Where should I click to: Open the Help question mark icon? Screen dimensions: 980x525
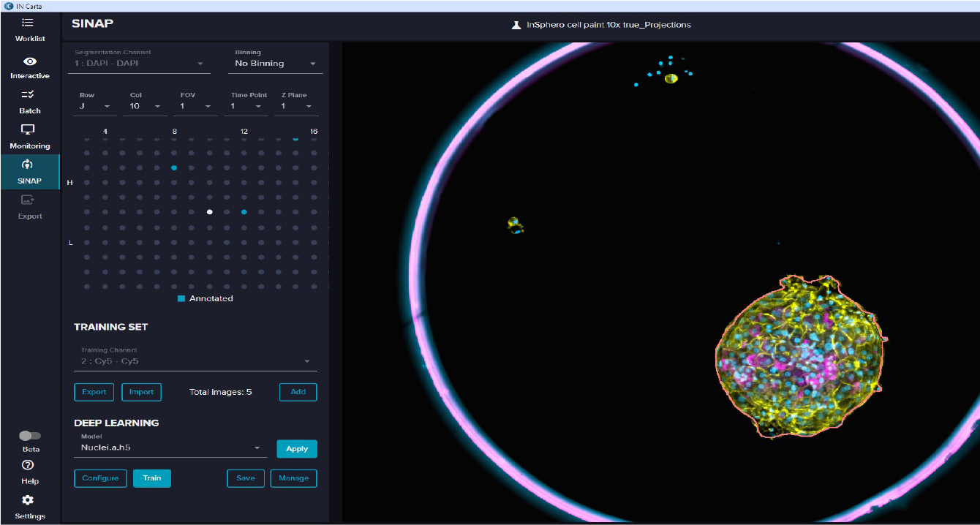click(x=28, y=465)
